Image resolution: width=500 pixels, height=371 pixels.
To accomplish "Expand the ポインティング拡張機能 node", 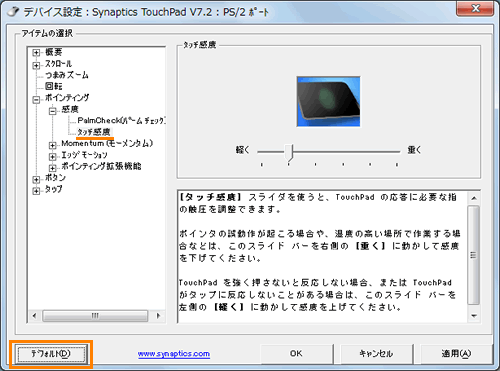I will [52, 168].
